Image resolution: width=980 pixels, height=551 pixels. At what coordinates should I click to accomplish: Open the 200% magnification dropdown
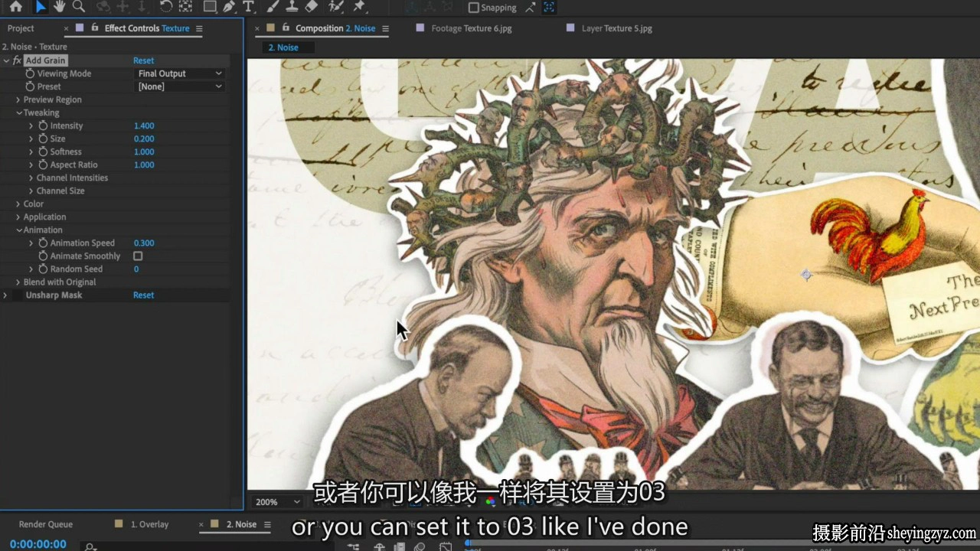pos(278,502)
